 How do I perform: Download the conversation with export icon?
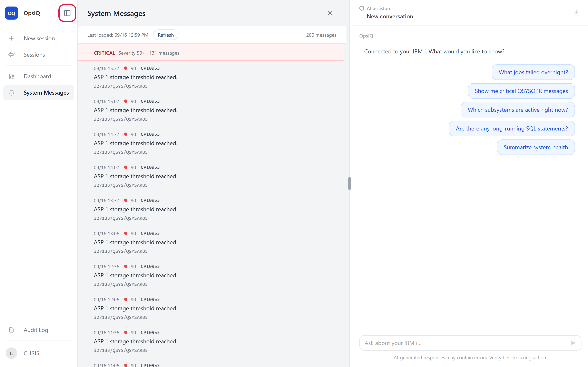(x=576, y=13)
